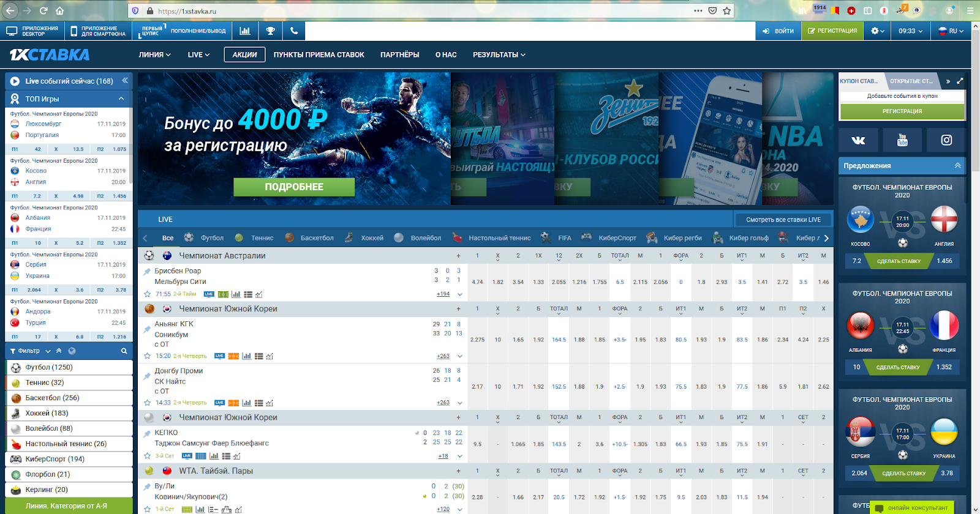Open the Instagram icon
Viewport: 980px width, 514px height.
pyautogui.click(x=946, y=140)
